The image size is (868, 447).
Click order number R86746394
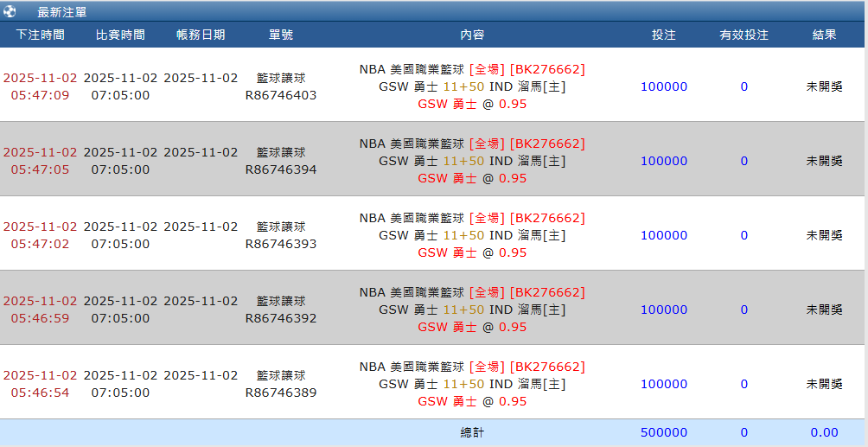(281, 169)
